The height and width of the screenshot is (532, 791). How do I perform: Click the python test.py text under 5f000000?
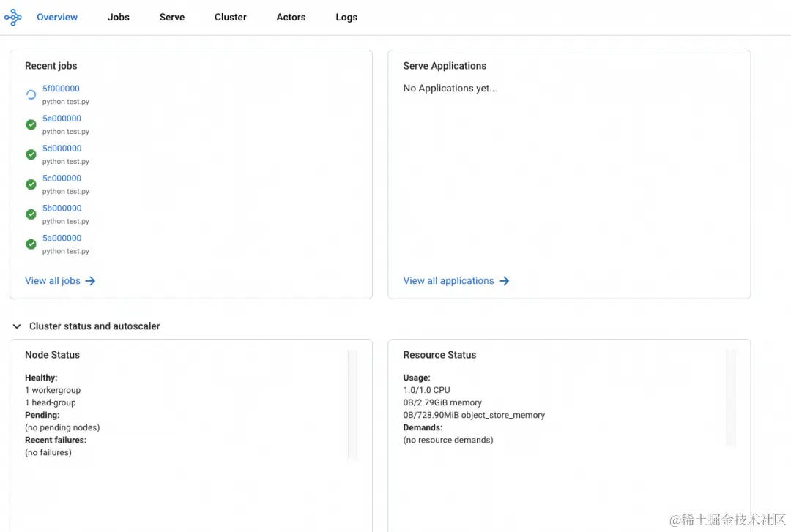tap(66, 102)
